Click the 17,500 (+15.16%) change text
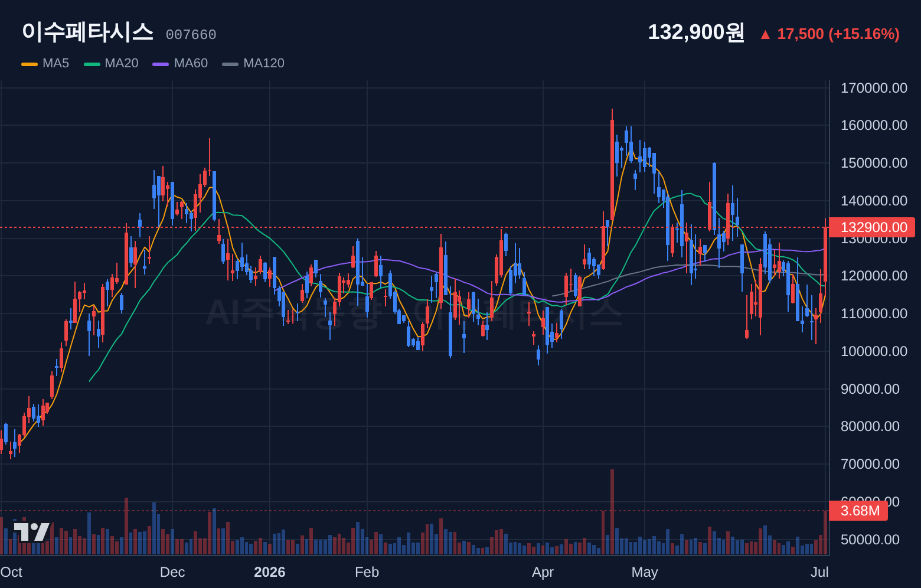921x588 pixels. pos(838,34)
